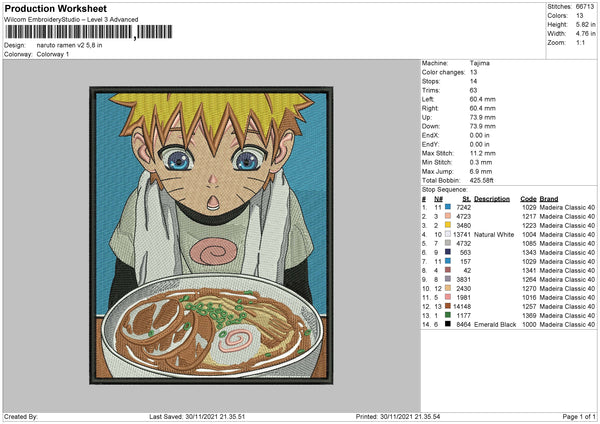Click design name 'naruto ramen v2 5,8 in'
This screenshot has height=424, width=600.
[69, 45]
